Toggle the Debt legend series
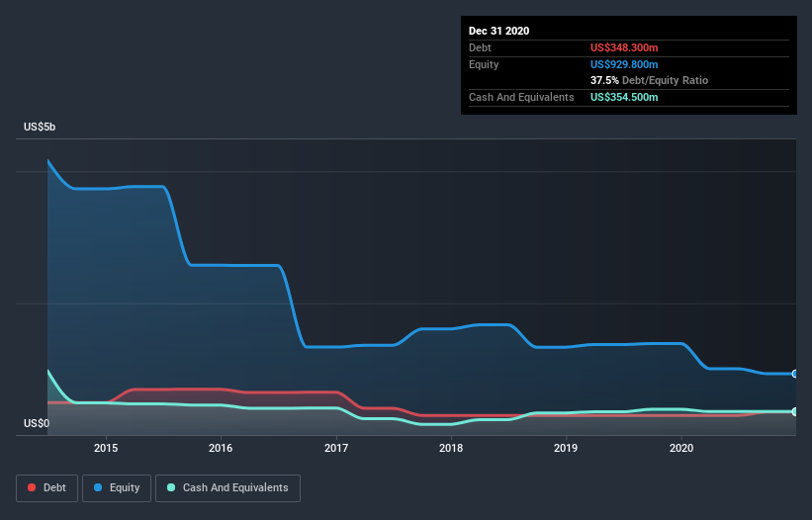The image size is (812, 520). [x=47, y=488]
